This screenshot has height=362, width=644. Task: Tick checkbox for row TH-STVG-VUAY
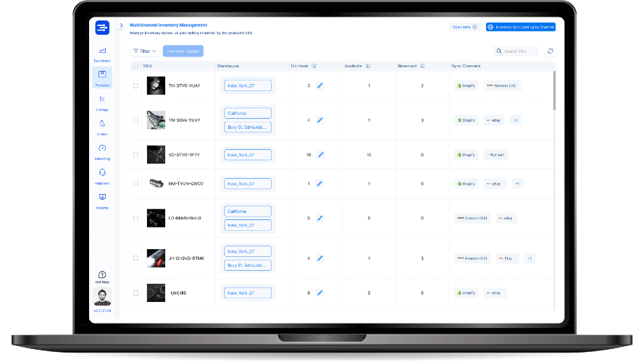136,85
